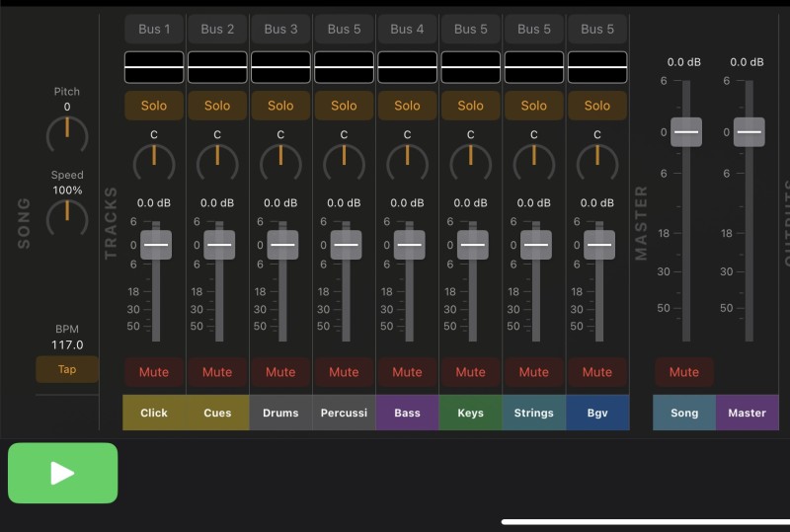Viewport: 790px width, 532px height.
Task: Select the Master channel label
Action: [747, 413]
